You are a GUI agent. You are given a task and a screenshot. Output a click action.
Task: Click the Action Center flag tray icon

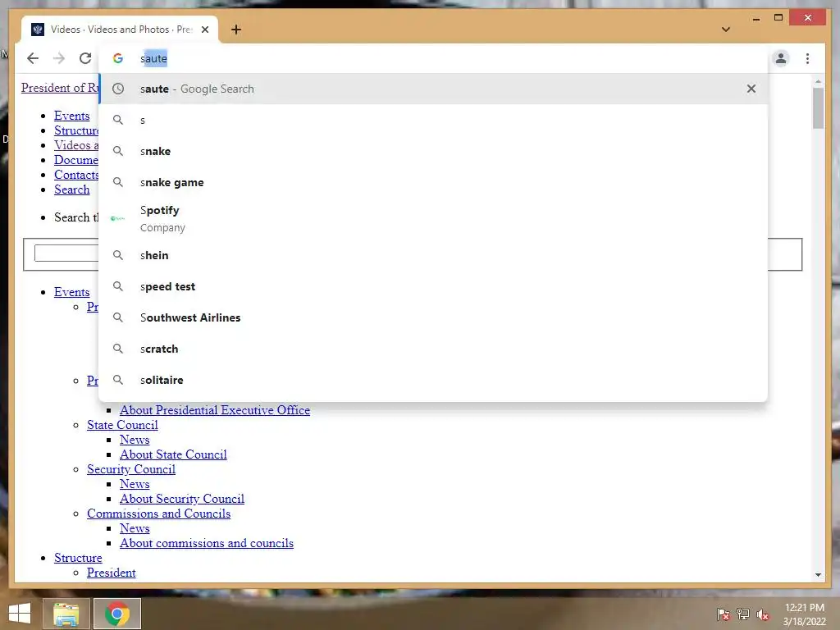[x=724, y=614]
